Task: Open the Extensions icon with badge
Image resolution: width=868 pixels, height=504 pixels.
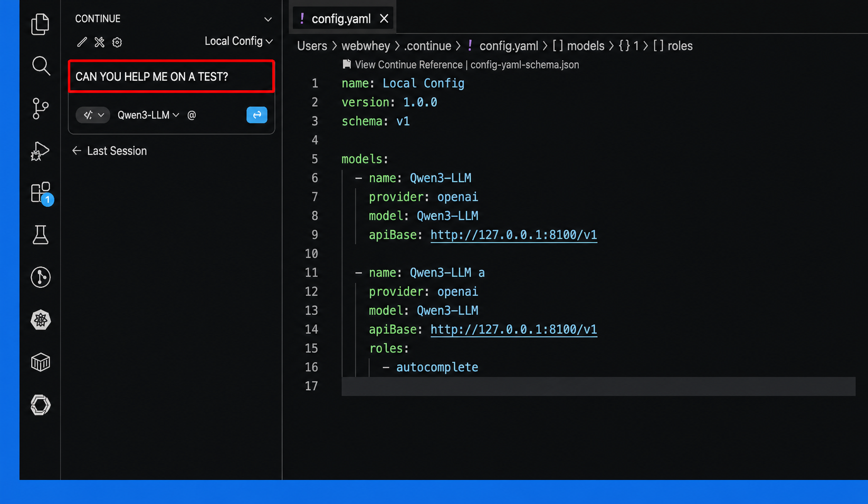Action: 41,193
